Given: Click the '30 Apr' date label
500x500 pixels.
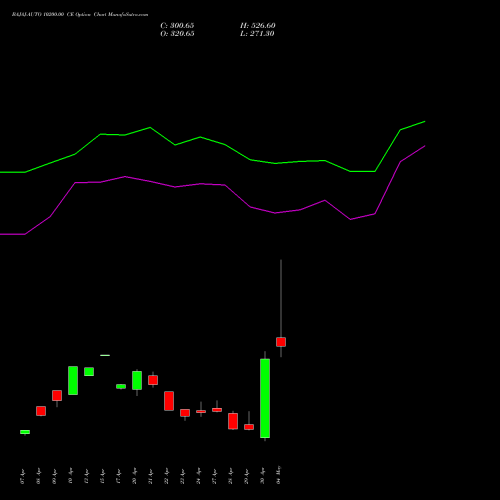Looking at the screenshot, I should click(x=262, y=477).
